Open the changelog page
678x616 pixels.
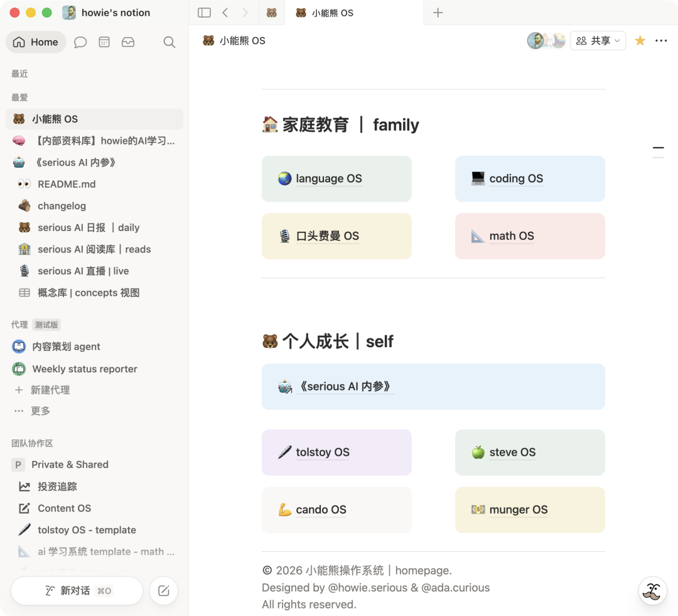(x=94, y=206)
